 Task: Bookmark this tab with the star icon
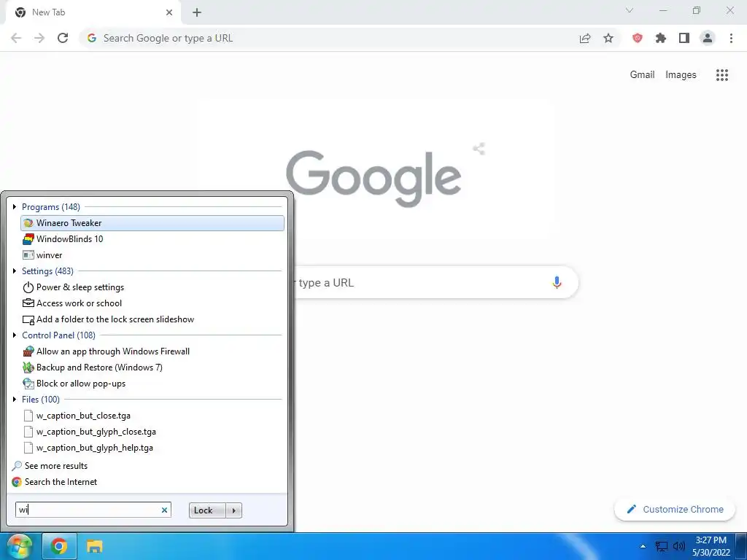[x=608, y=38]
